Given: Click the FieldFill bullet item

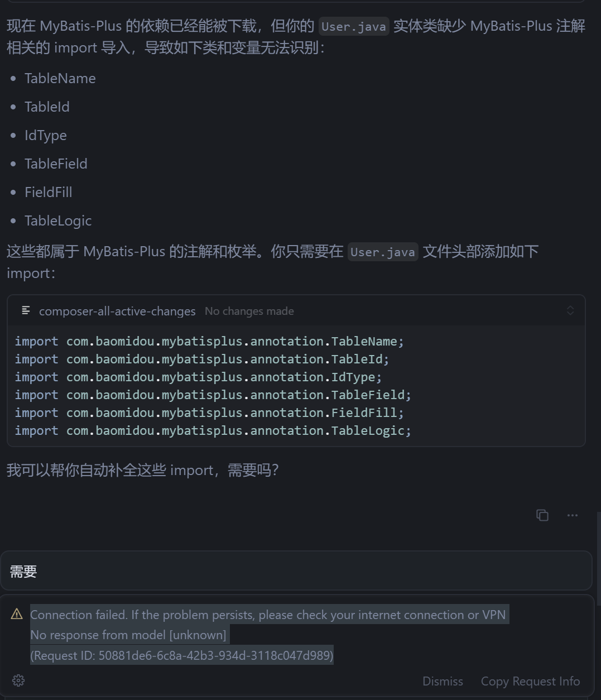Looking at the screenshot, I should point(49,192).
